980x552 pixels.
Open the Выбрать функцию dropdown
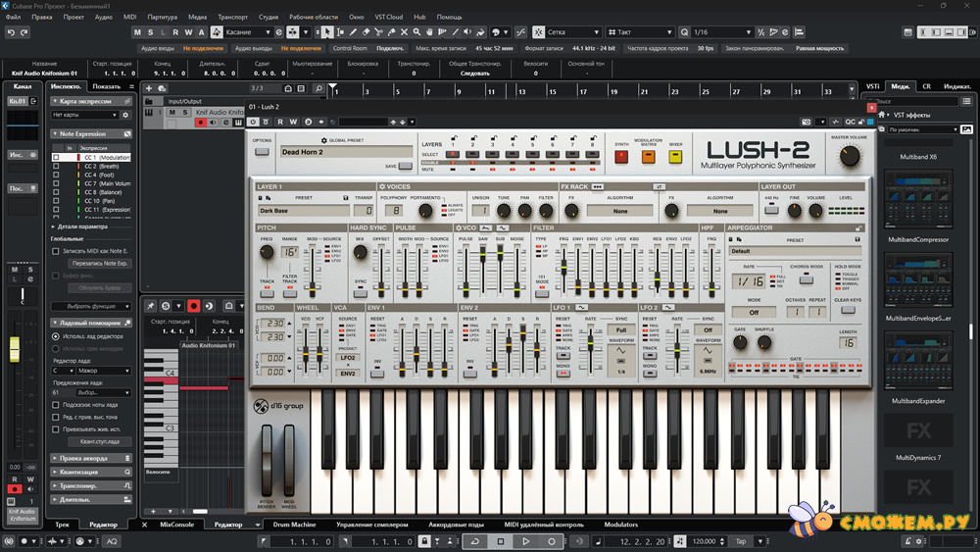91,306
